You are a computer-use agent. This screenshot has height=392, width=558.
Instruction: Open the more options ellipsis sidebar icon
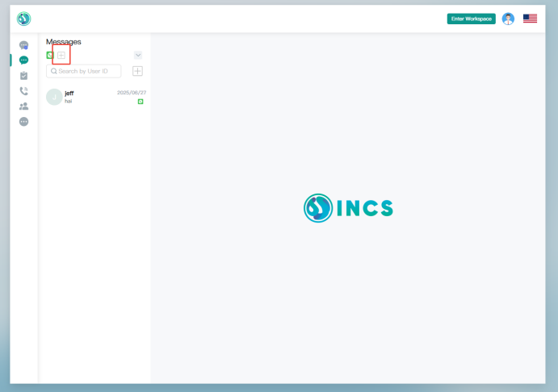(x=23, y=122)
